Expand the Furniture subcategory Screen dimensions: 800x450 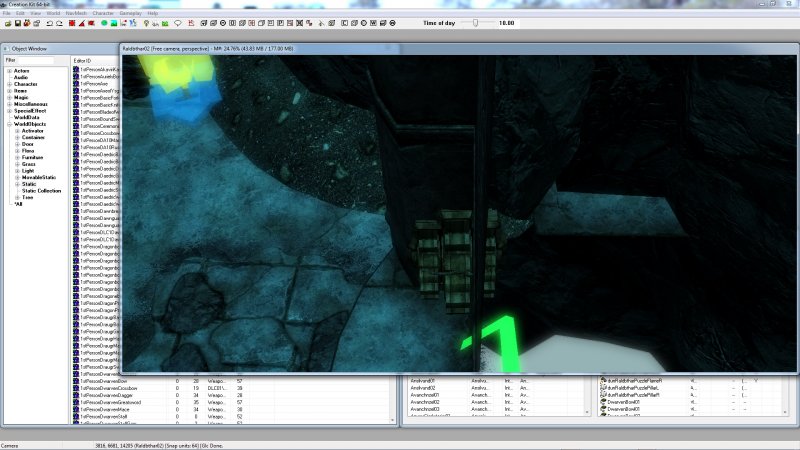coord(17,157)
